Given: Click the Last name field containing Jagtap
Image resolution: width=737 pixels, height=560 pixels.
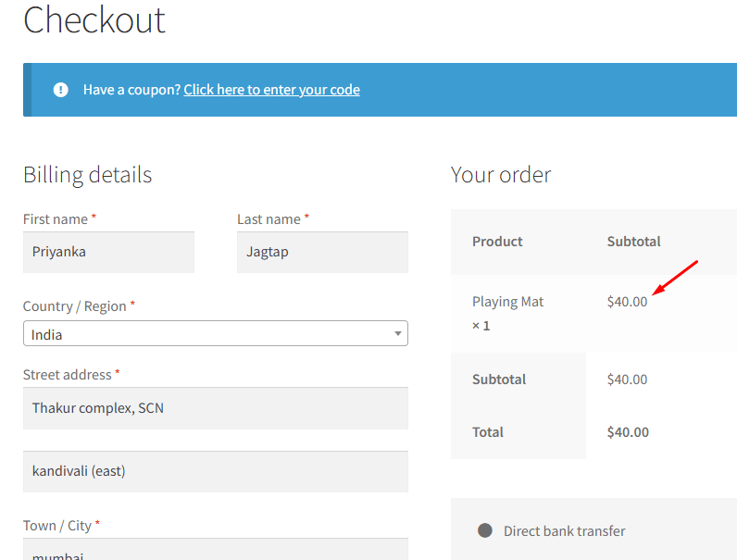Looking at the screenshot, I should pos(322,252).
